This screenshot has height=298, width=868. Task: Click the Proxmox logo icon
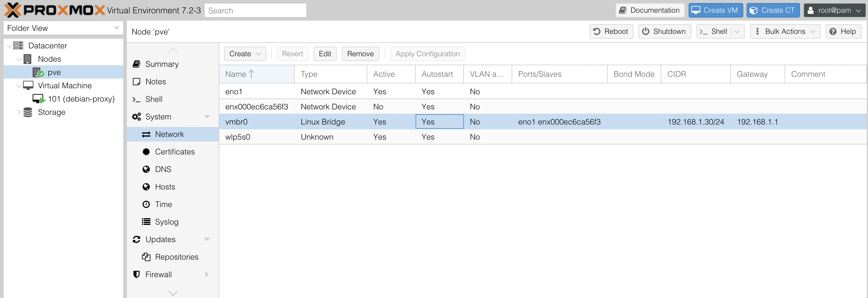click(13, 10)
